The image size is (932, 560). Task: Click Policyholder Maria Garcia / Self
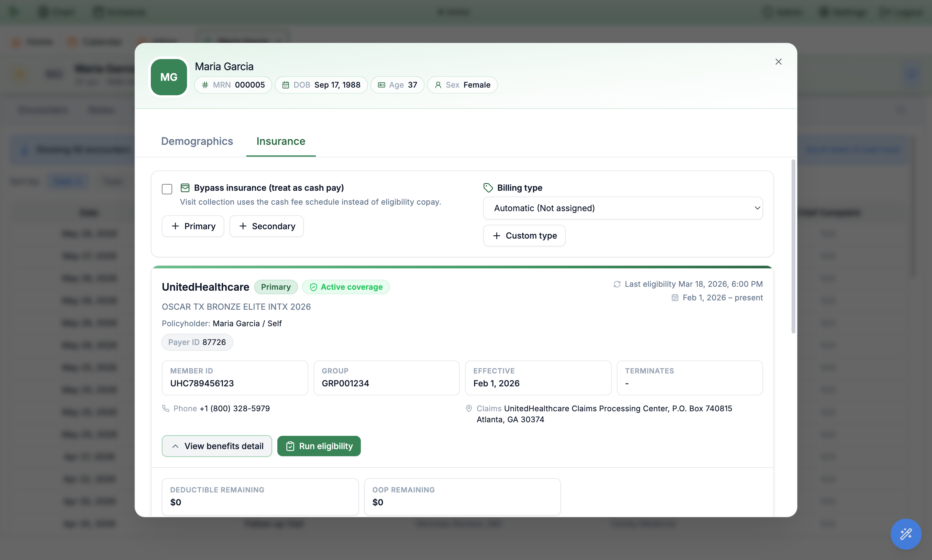click(222, 323)
